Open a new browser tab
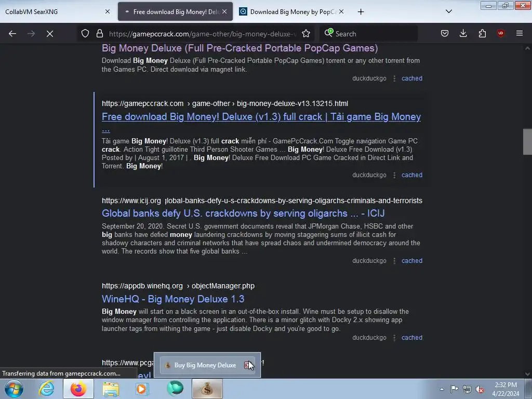The image size is (532, 399). [361, 12]
